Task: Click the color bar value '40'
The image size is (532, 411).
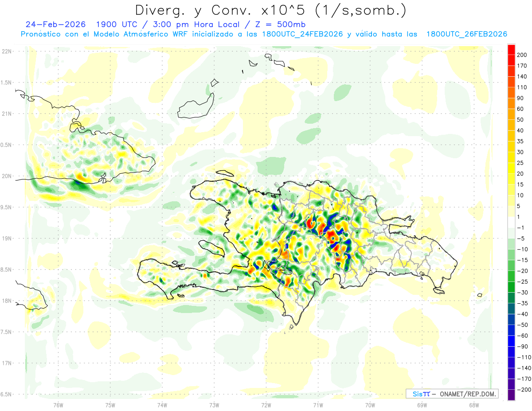Action: [521, 131]
